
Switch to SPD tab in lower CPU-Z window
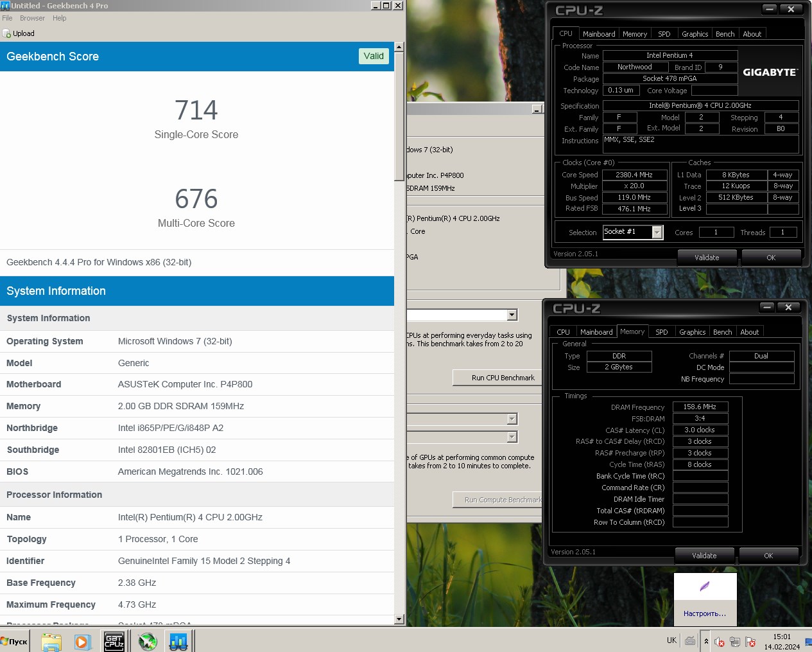coord(662,332)
